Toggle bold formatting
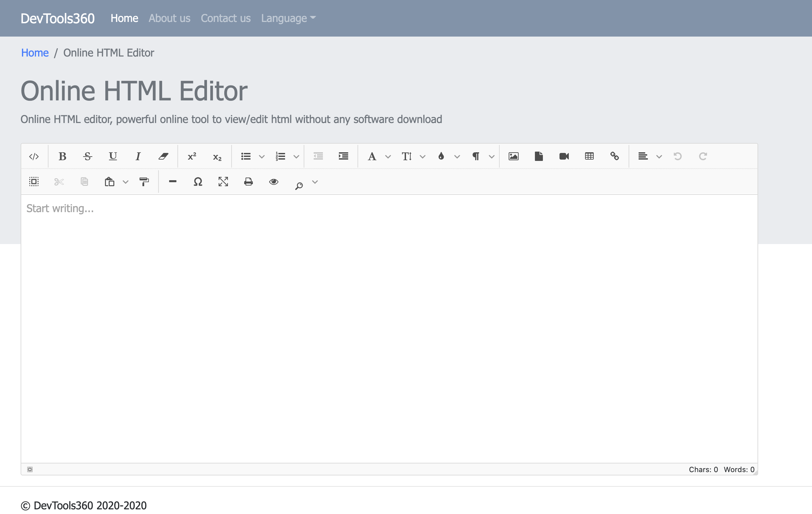 tap(62, 156)
